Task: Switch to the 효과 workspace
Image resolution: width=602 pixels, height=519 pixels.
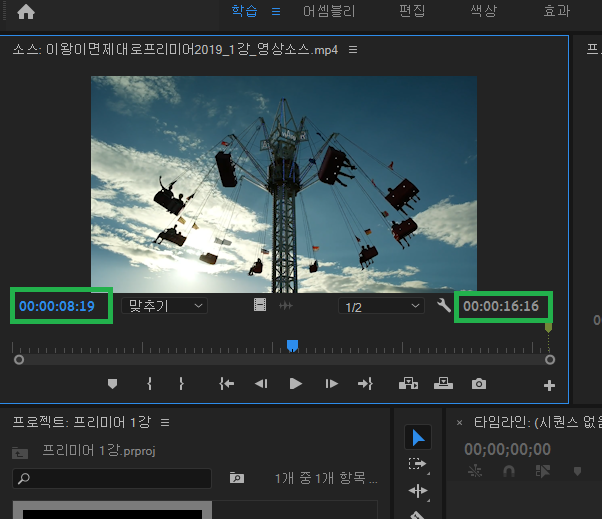Action: click(x=556, y=11)
